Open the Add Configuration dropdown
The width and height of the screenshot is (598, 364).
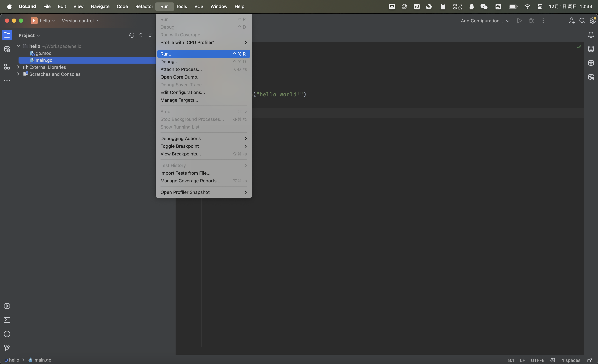click(485, 21)
